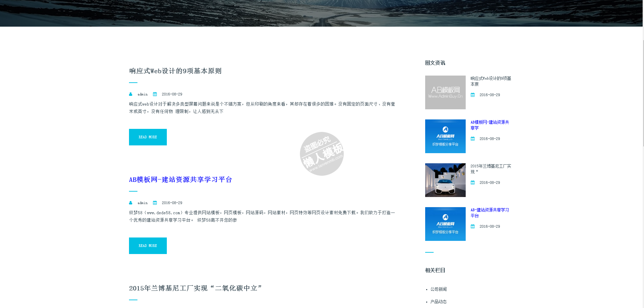The height and width of the screenshot is (308, 644).
Task: Click the author icon beside first article's admin
Action: pyautogui.click(x=131, y=94)
